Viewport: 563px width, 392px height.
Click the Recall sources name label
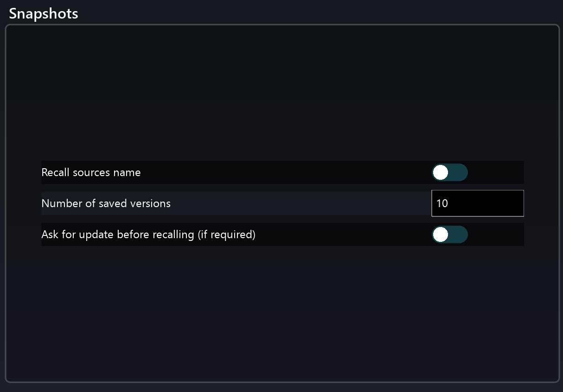[x=91, y=172]
